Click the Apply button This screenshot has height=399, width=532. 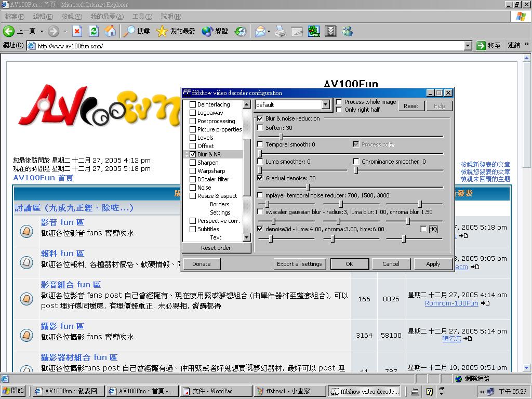[433, 264]
